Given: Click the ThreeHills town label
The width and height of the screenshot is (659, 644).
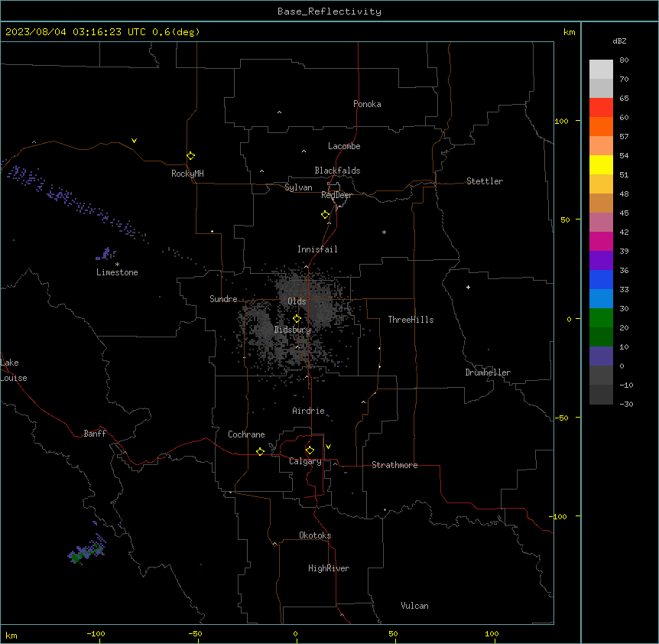Looking at the screenshot, I should pos(411,320).
